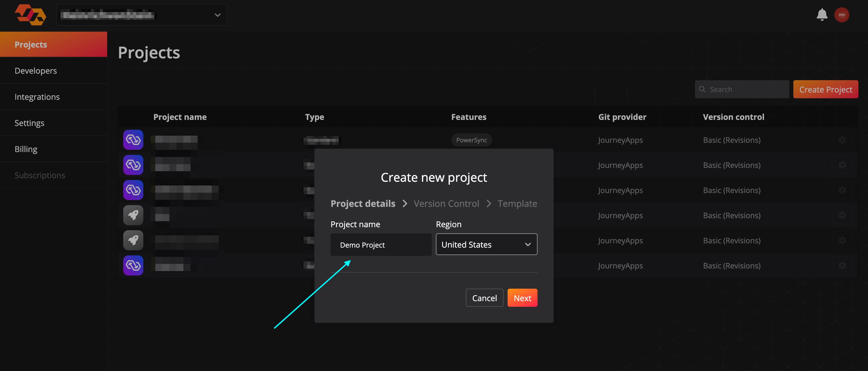Click the Create Project button
868x371 pixels.
click(x=826, y=89)
